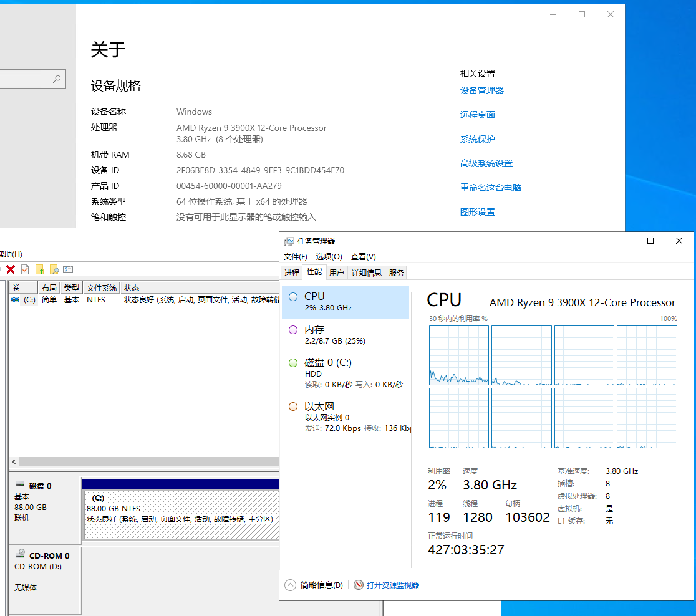This screenshot has width=696, height=616.
Task: Click the Status (状态) column header
Action: coord(200,287)
